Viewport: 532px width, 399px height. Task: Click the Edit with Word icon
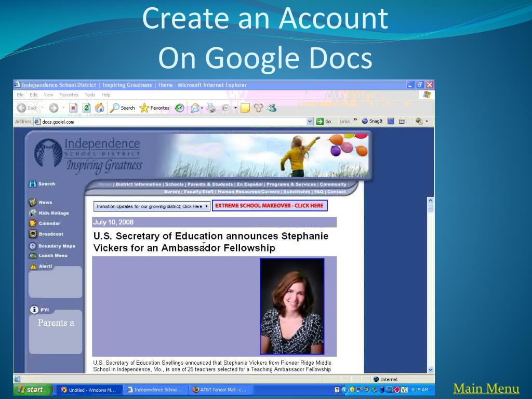[226, 108]
